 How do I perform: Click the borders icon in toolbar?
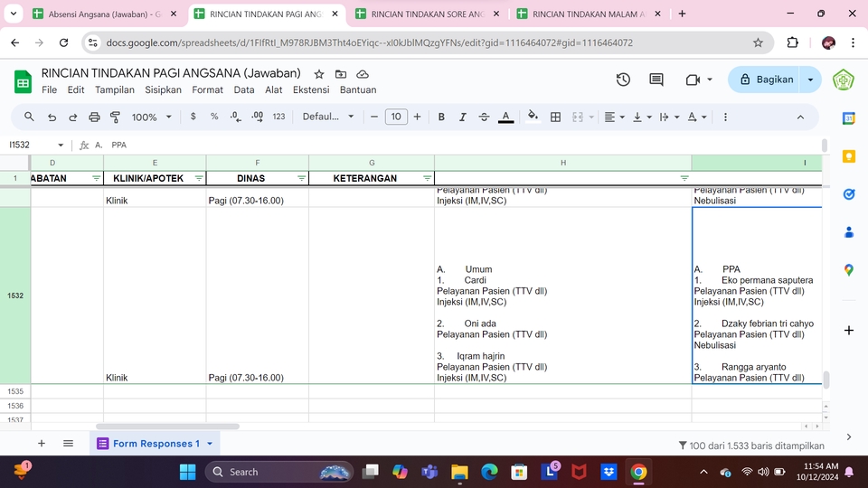(555, 117)
